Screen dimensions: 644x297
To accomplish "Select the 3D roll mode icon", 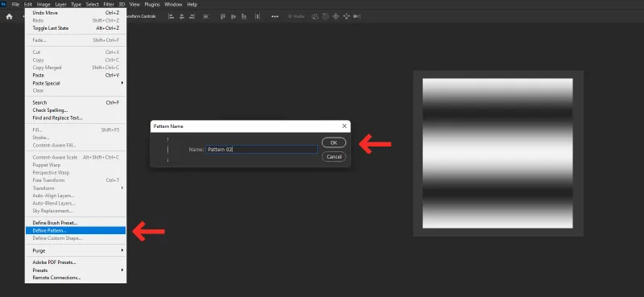I will click(x=325, y=16).
